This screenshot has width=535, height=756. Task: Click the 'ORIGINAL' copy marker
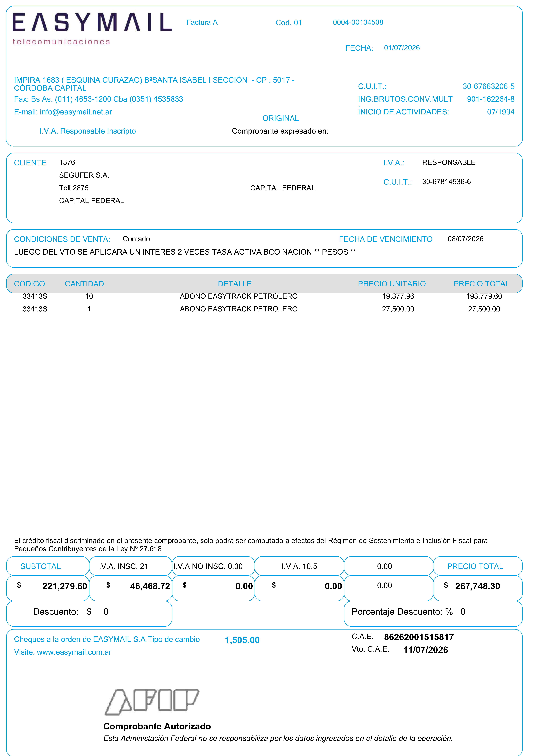281,118
